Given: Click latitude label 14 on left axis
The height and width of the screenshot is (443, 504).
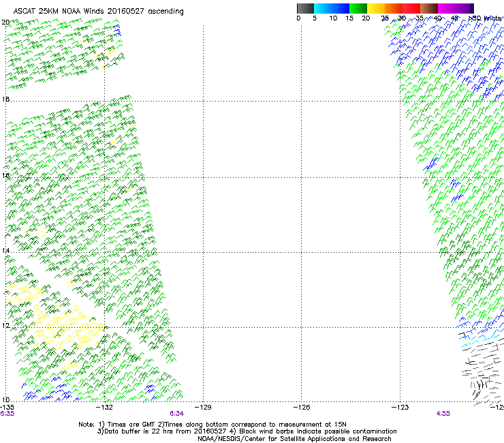Looking at the screenshot, I should (5, 251).
